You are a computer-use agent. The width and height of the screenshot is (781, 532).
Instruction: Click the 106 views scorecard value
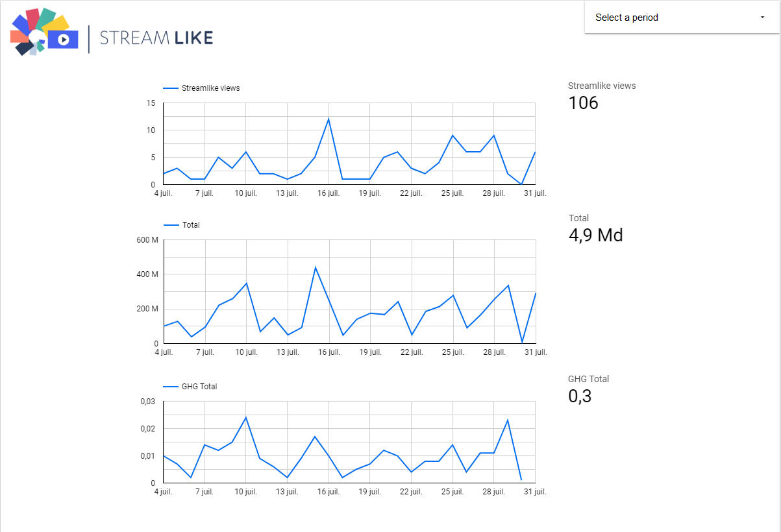click(x=583, y=103)
